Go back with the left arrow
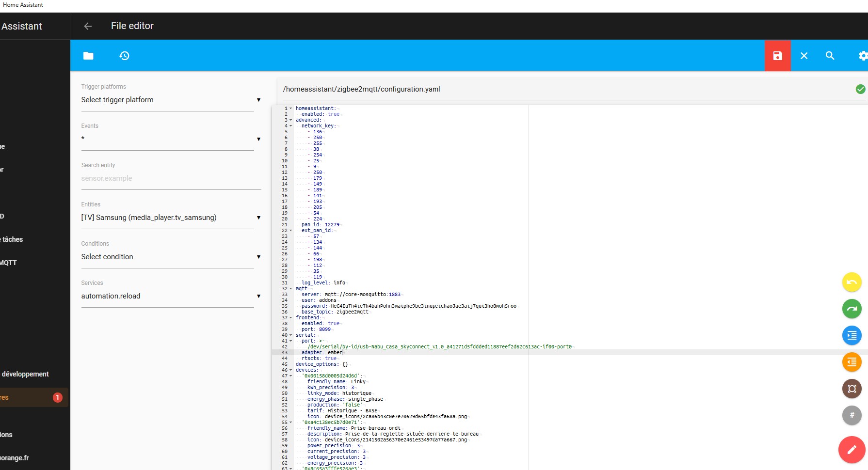This screenshot has height=470, width=868. click(x=88, y=26)
